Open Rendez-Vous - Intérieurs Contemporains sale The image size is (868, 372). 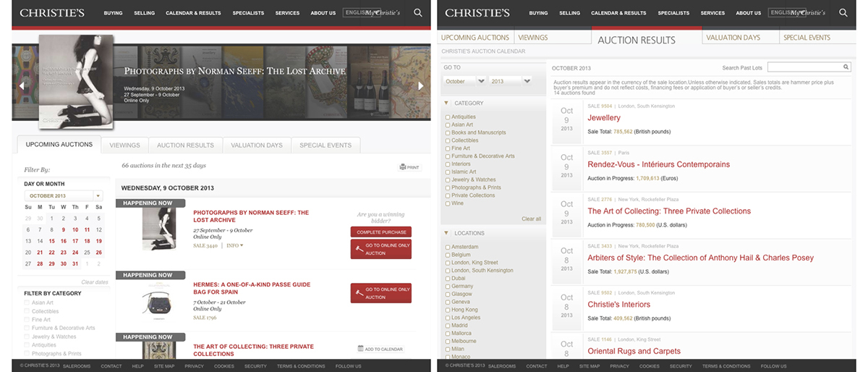[658, 164]
